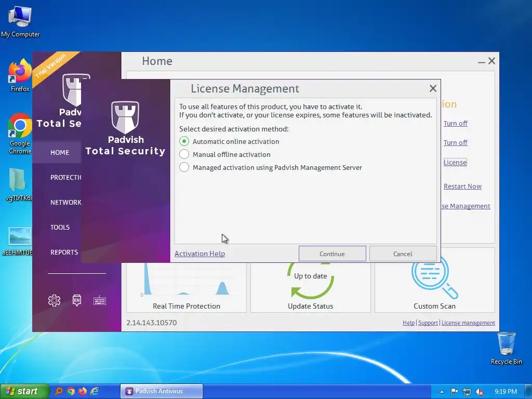Click the 9:19 PM system clock
Image resolution: width=532 pixels, height=399 pixels.
tap(506, 392)
